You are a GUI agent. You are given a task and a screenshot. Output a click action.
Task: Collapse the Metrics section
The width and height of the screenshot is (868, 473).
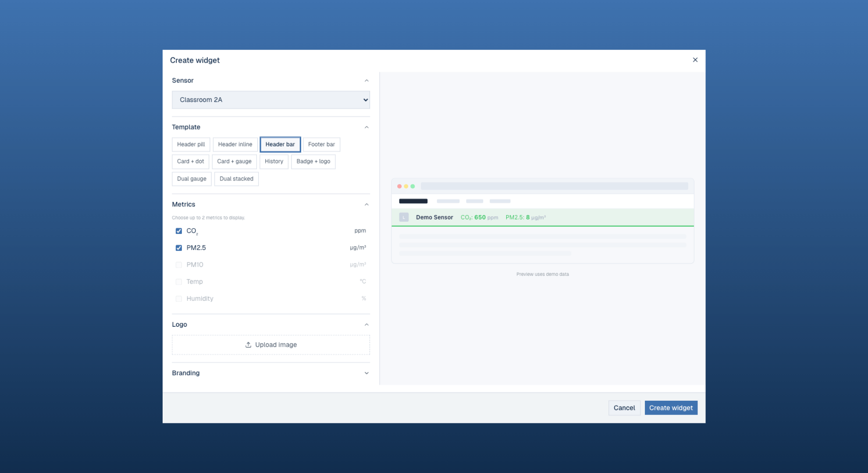pos(366,204)
